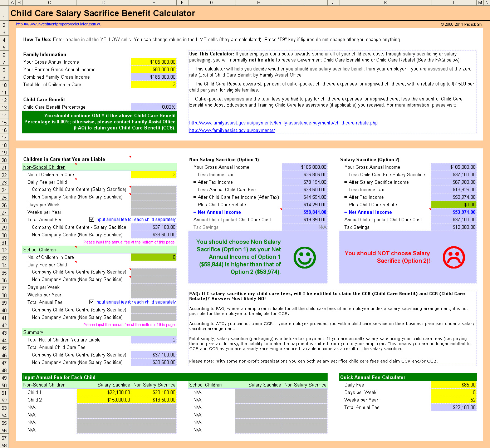Select Child 1 Salary Sacrifice fee $22,100.00
Viewport: 490px width, 448px height.
(104, 392)
